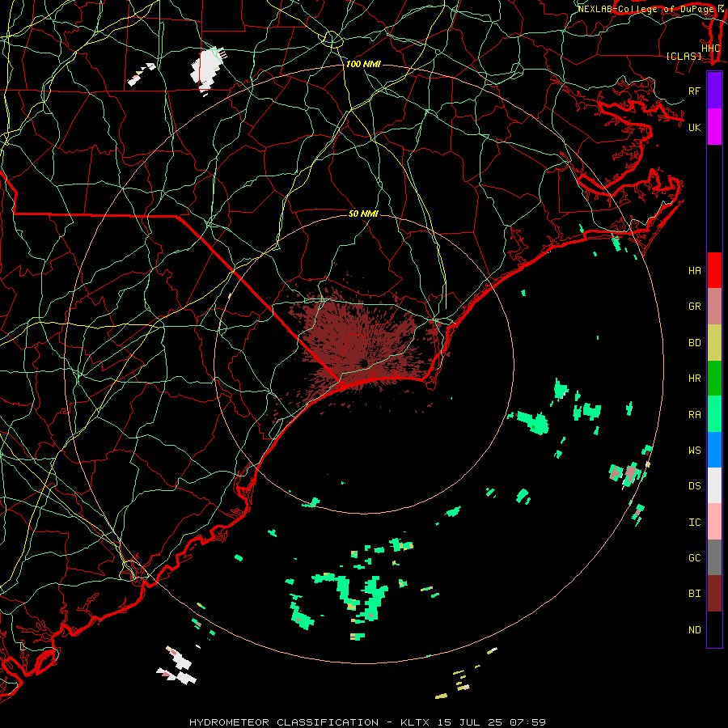
Task: Click the 'ND' legend label
Action: 694,630
